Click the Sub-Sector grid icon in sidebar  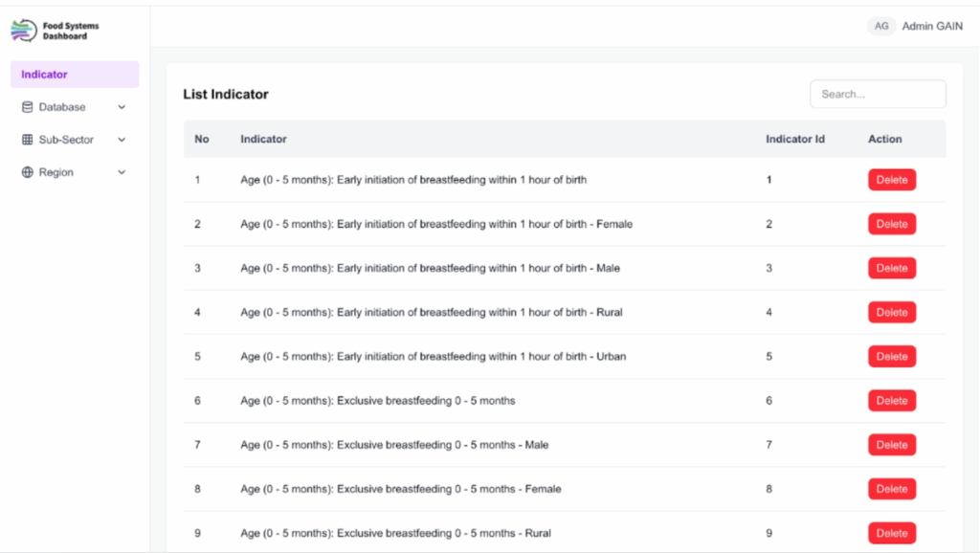point(27,140)
